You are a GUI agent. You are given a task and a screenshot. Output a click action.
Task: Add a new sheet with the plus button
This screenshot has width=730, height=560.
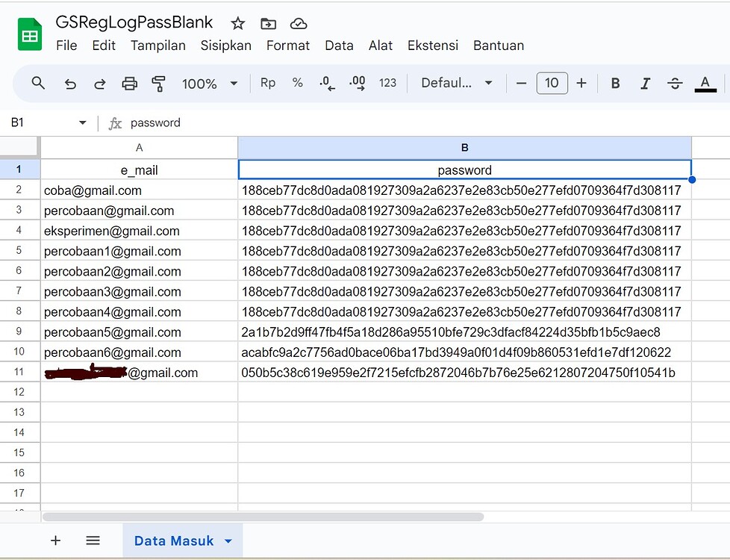(x=56, y=540)
